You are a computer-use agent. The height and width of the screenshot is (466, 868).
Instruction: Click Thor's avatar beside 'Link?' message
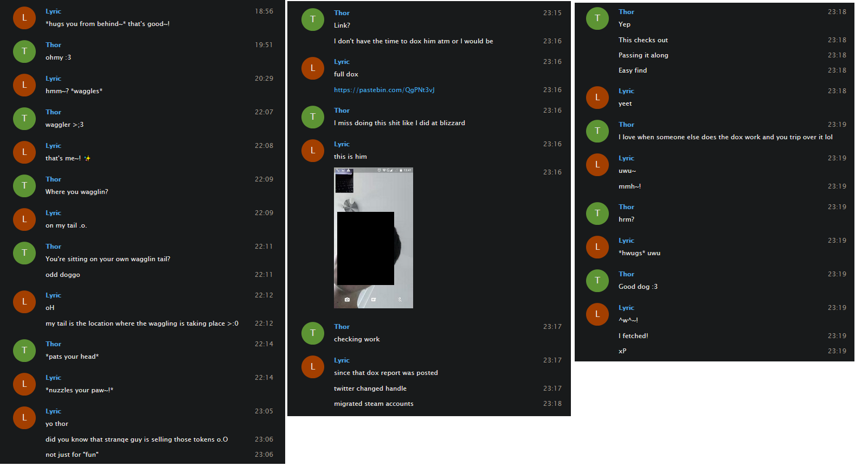313,20
